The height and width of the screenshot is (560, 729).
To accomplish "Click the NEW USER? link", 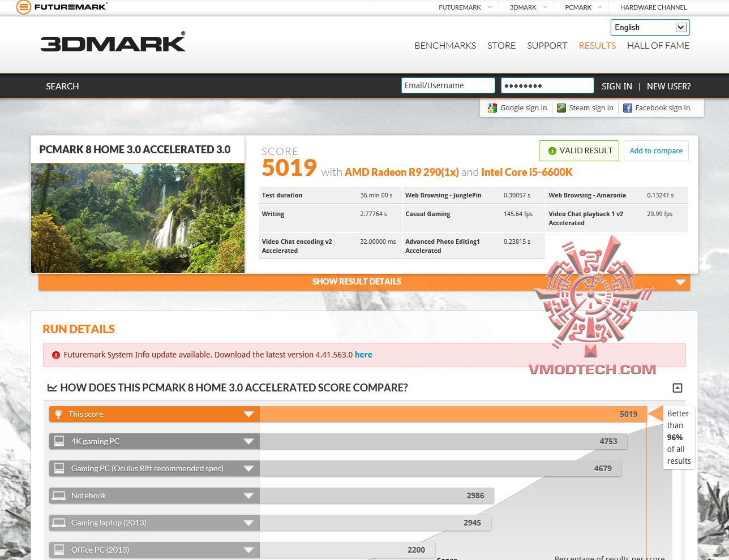I will tap(668, 87).
